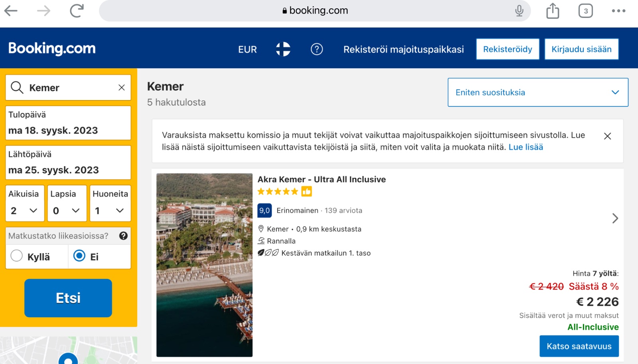Click the right chevron on hotel card
This screenshot has height=364, width=638.
615,218
